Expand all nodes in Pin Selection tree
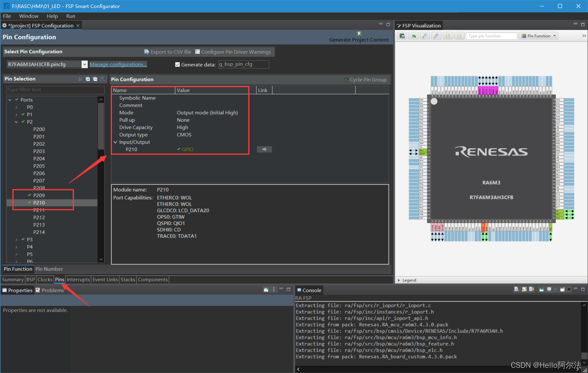Image resolution: width=588 pixels, height=373 pixels. point(88,79)
